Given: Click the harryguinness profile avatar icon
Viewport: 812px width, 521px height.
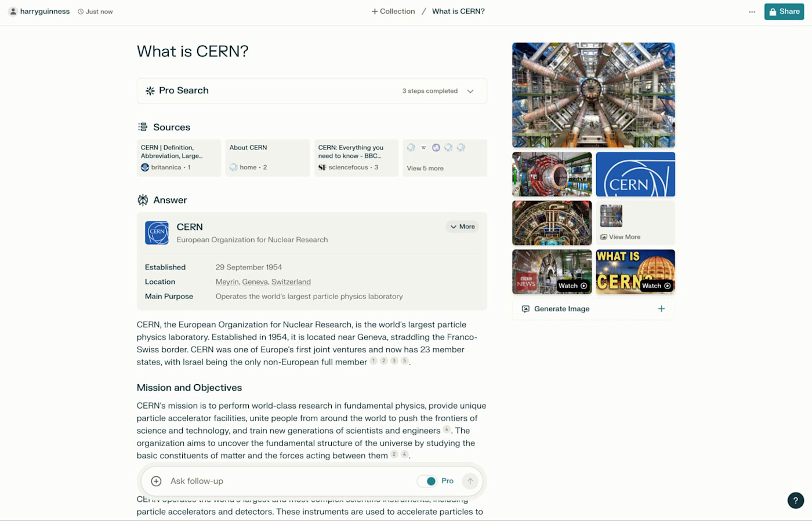Looking at the screenshot, I should pyautogui.click(x=13, y=12).
